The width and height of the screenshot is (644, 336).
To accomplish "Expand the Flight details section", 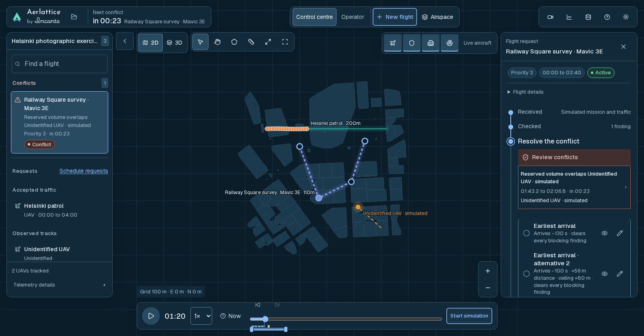I will tap(526, 92).
